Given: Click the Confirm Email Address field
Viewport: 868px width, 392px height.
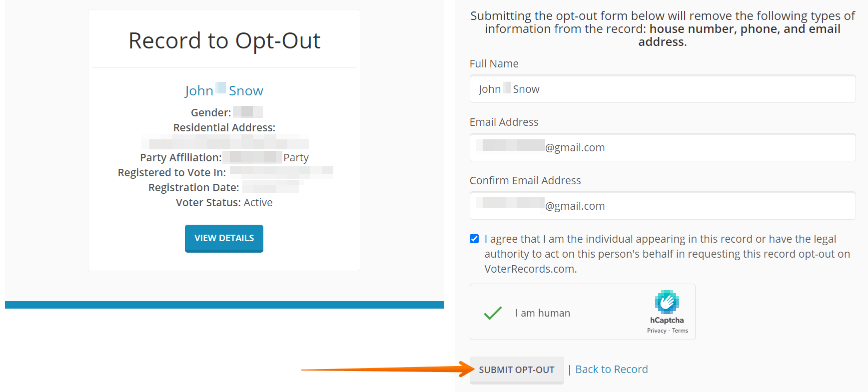Looking at the screenshot, I should [x=662, y=206].
